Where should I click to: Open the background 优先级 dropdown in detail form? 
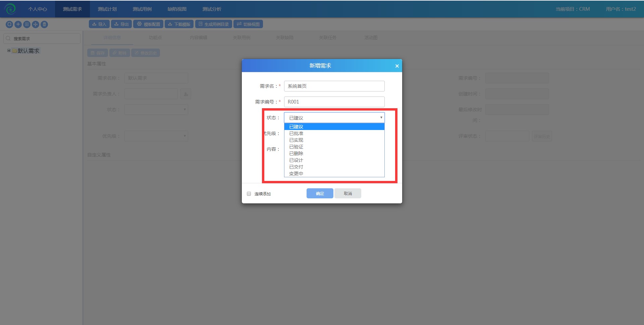coord(156,136)
